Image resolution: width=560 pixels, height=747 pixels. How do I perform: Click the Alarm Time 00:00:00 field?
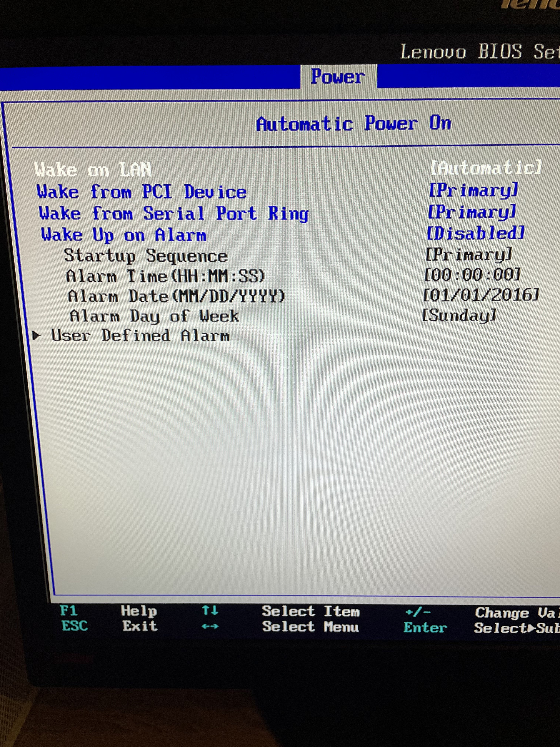pos(472,275)
